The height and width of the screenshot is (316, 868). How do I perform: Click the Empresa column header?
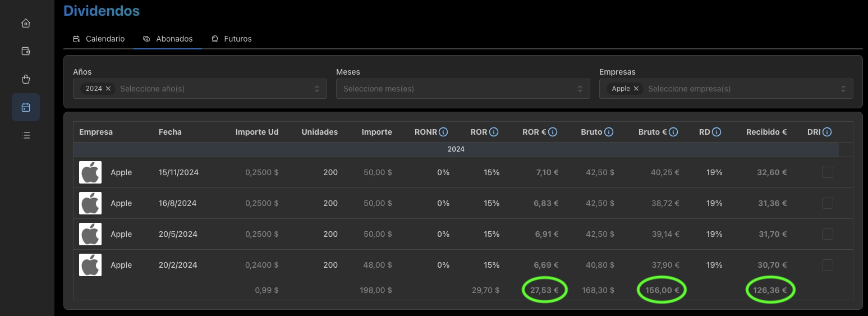96,132
